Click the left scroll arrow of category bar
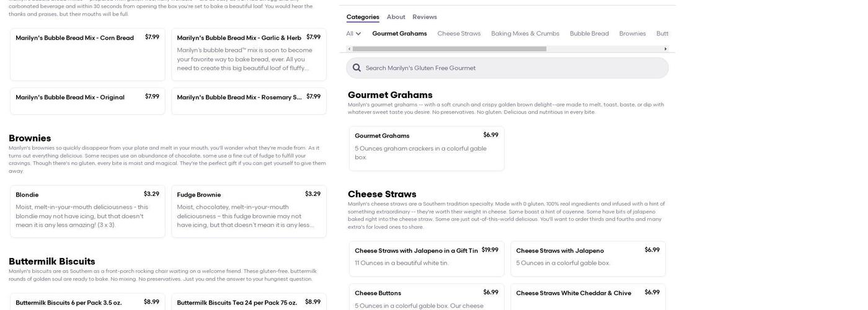868x310 pixels. 349,49
